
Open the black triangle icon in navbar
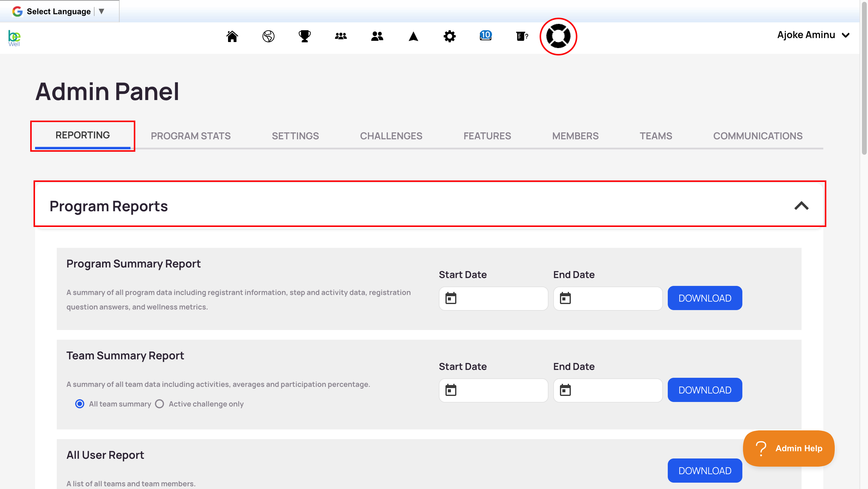point(413,36)
